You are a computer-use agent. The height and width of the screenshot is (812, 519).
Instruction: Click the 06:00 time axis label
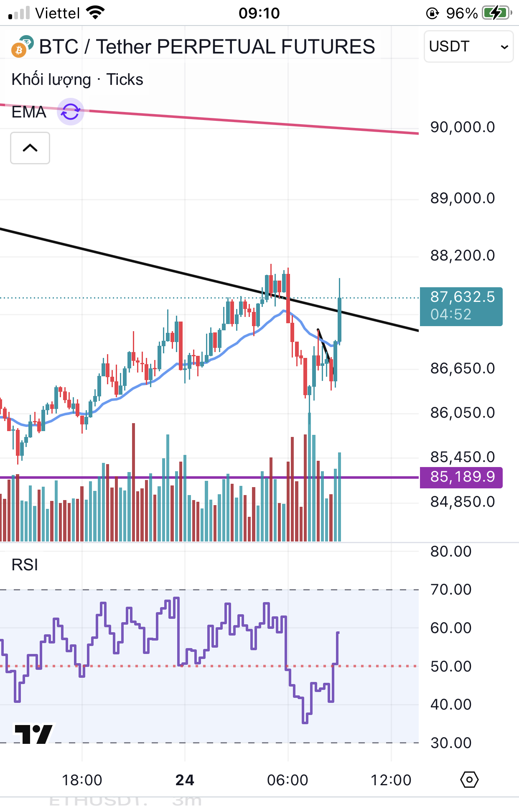point(287,780)
